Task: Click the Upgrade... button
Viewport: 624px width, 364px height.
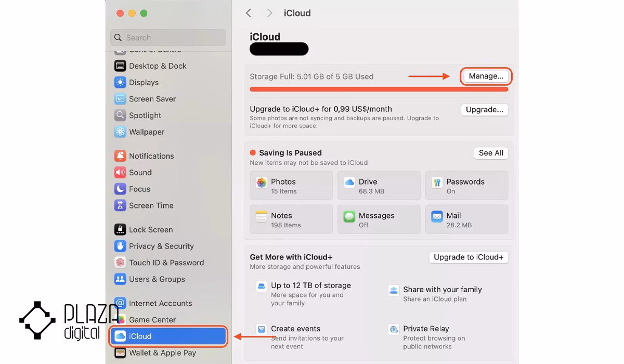Action: pos(485,110)
